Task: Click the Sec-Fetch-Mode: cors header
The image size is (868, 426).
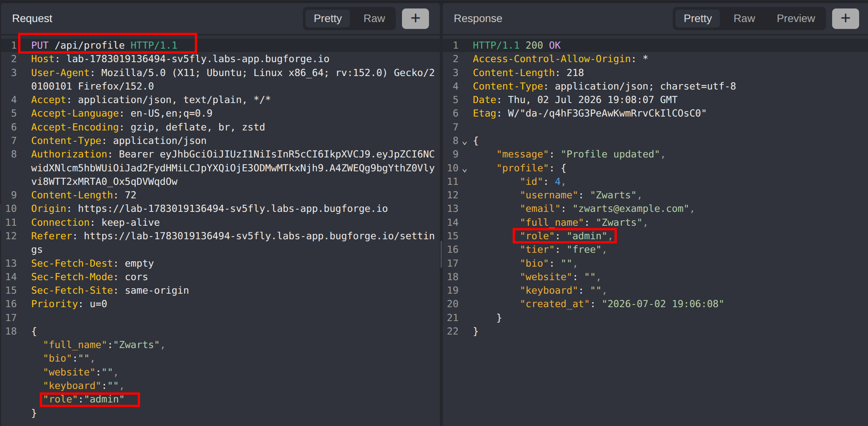Action: 90,277
